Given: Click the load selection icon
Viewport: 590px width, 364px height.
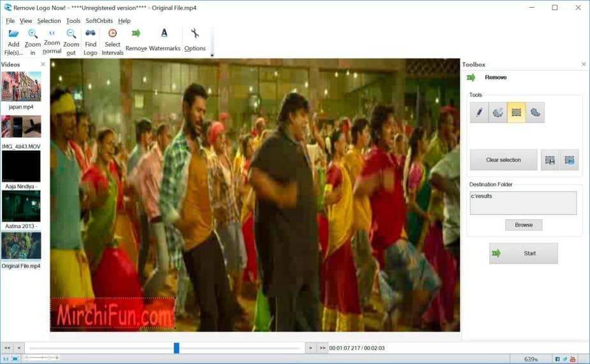Looking at the screenshot, I should (x=570, y=160).
